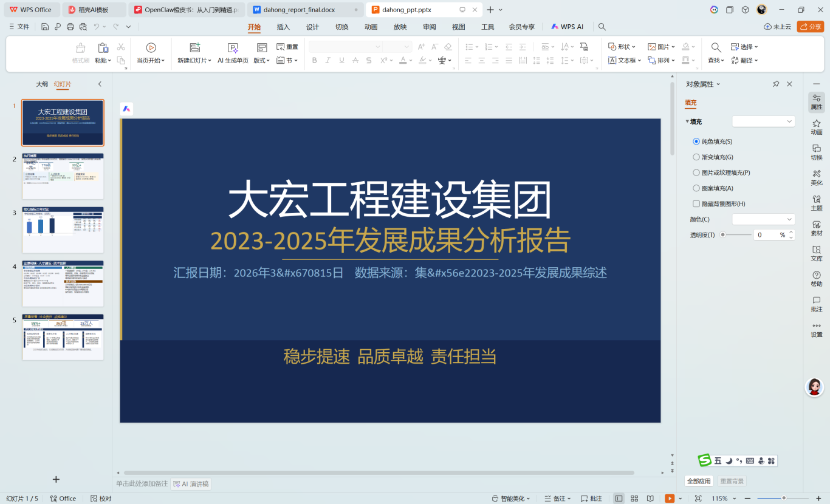Open AI 生成单页 slide generator
This screenshot has height=504, width=830.
pyautogui.click(x=233, y=48)
